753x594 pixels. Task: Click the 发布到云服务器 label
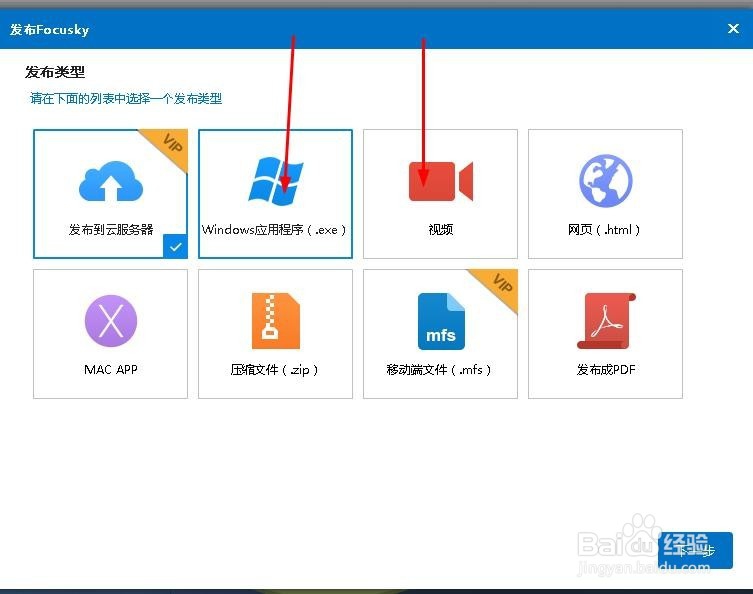(110, 229)
